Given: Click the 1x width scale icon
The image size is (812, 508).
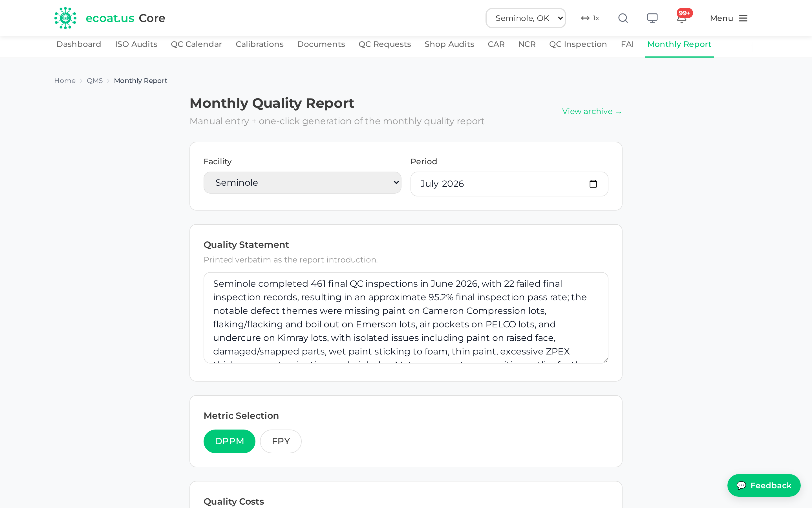Looking at the screenshot, I should pyautogui.click(x=590, y=18).
